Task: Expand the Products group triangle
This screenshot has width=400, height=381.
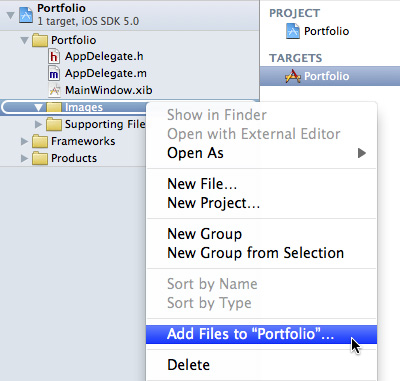Action: [x=24, y=158]
